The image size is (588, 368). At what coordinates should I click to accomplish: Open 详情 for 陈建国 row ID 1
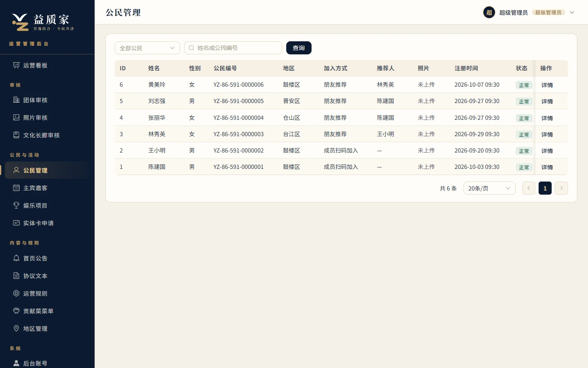coord(547,167)
